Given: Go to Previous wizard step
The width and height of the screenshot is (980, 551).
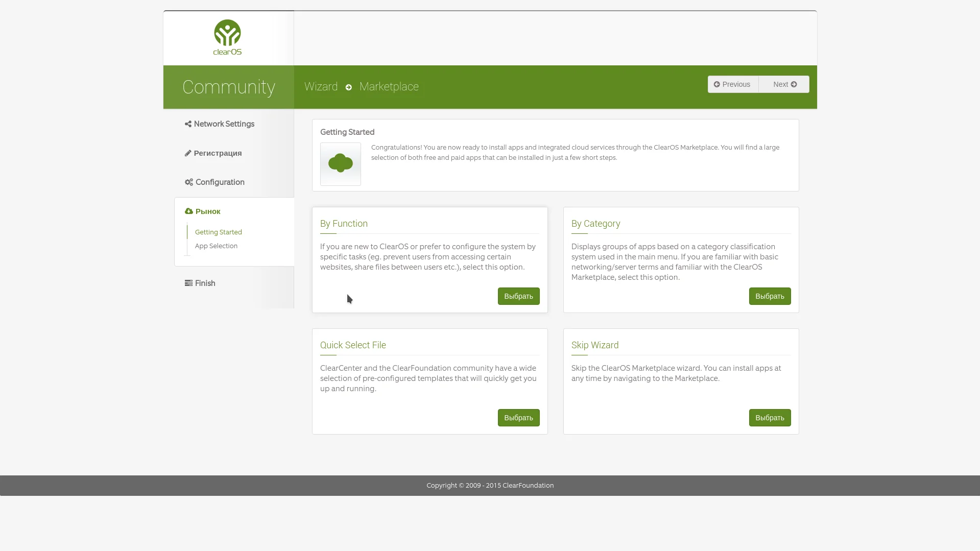Looking at the screenshot, I should click(x=733, y=84).
